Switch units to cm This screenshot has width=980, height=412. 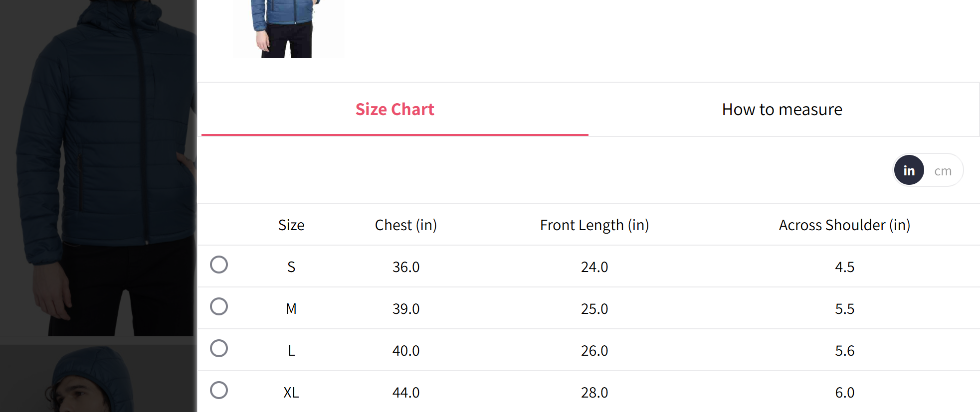943,171
